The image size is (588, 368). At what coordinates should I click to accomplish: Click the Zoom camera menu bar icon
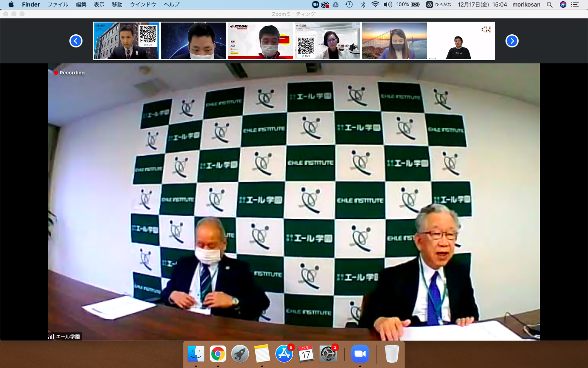point(315,4)
